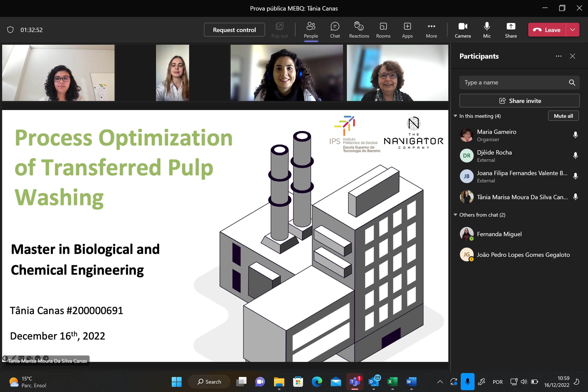This screenshot has height=392, width=588.
Task: Click the Type a name search field
Action: 515,83
